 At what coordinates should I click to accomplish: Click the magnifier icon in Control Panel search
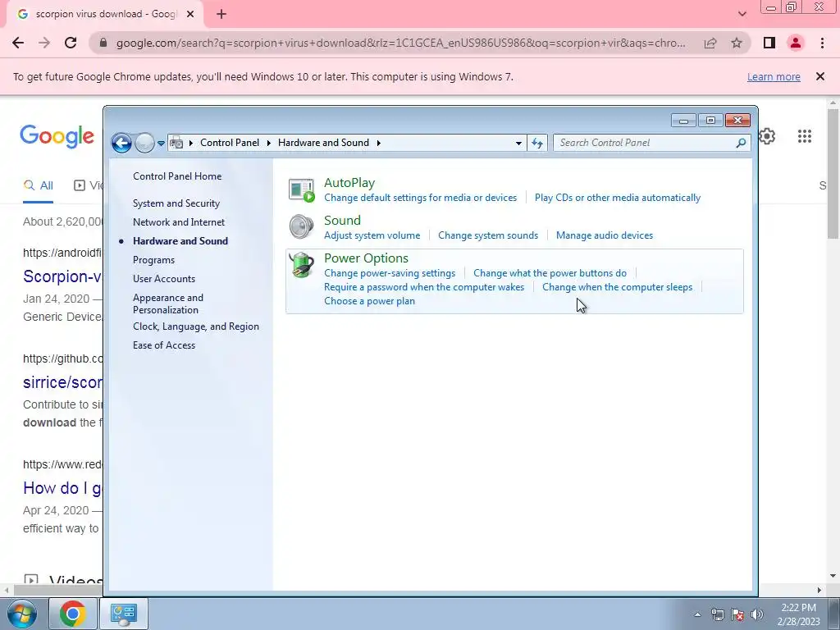click(741, 143)
